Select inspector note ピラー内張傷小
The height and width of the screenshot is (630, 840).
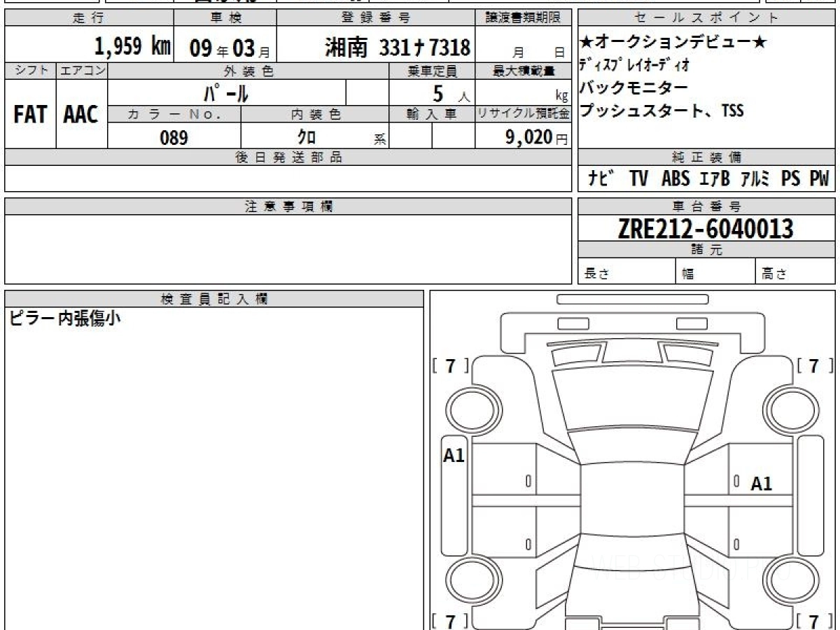[x=65, y=318]
